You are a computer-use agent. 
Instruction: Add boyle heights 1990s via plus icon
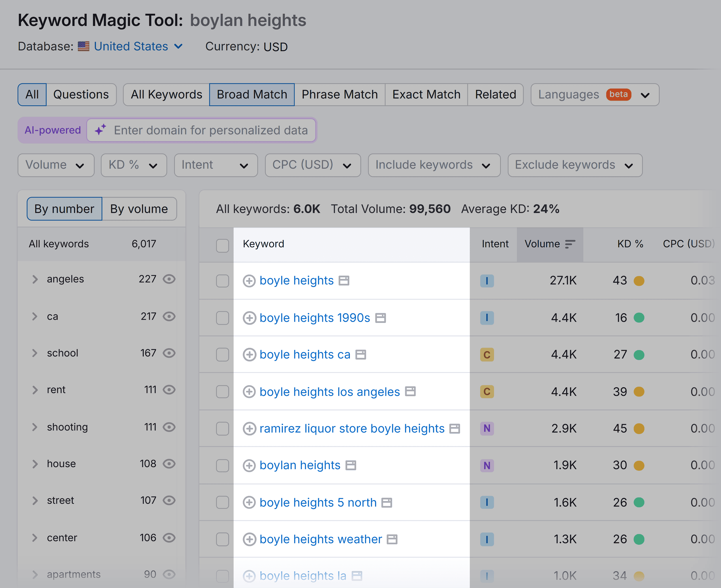(x=249, y=318)
